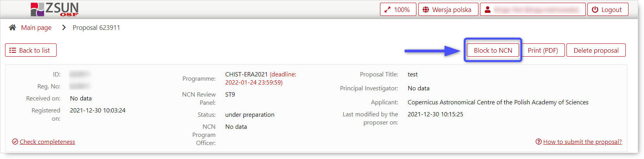Click the user profile icon
Screen dimensions: 644x159
[488, 10]
